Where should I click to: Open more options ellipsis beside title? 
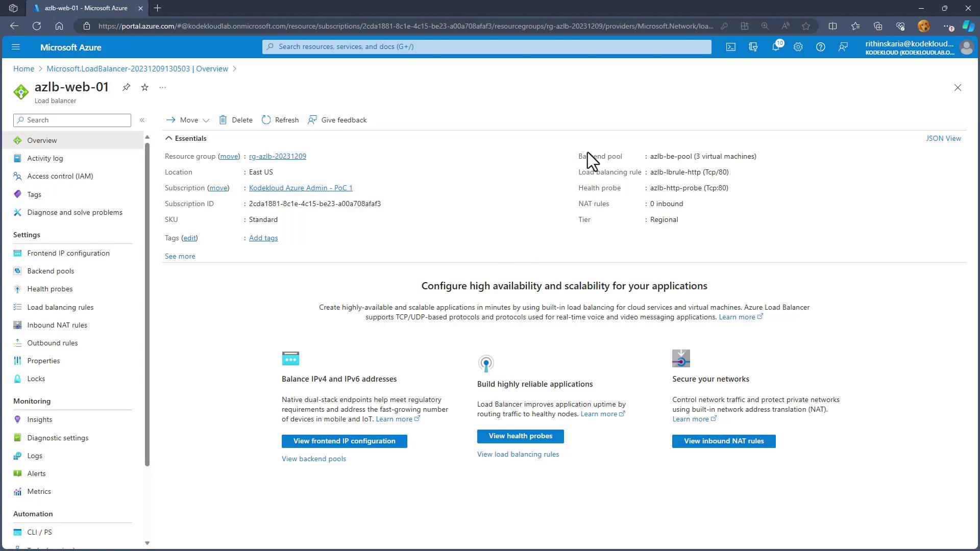(x=162, y=87)
